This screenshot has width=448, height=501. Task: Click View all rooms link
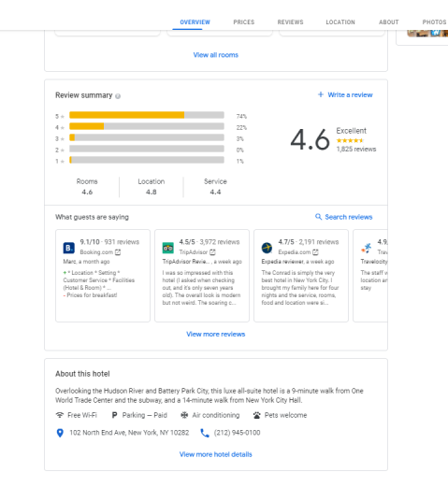click(216, 55)
